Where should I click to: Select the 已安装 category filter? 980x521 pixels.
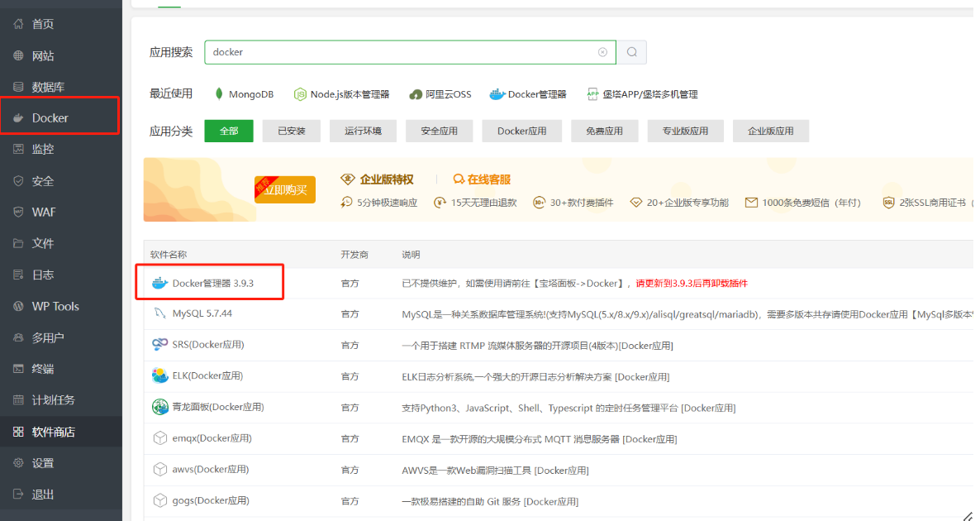(292, 131)
